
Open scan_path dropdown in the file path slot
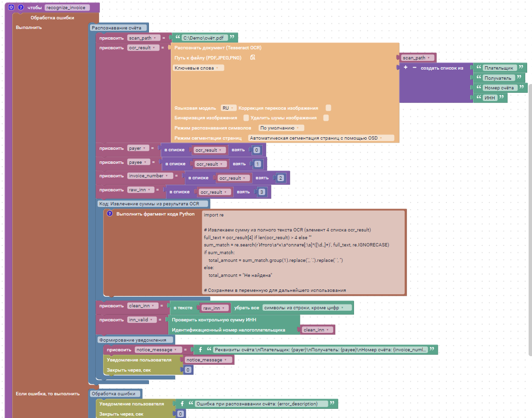pos(418,58)
